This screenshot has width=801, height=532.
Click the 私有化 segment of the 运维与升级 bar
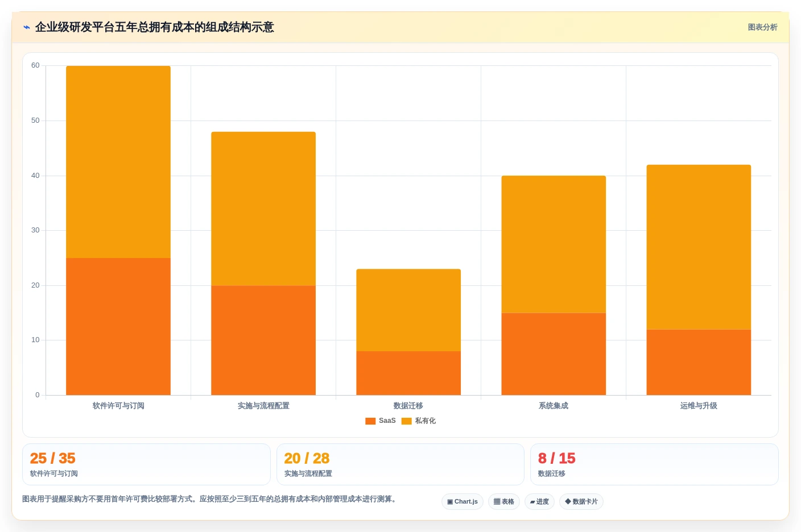point(699,247)
